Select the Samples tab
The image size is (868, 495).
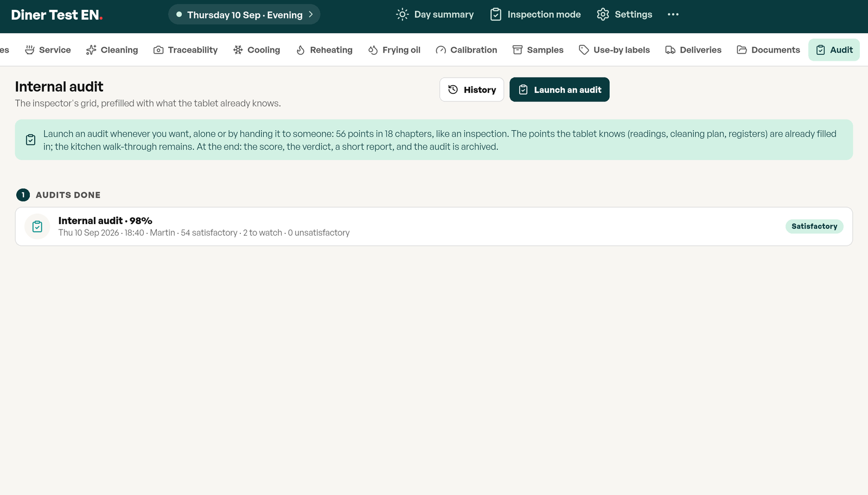click(538, 50)
